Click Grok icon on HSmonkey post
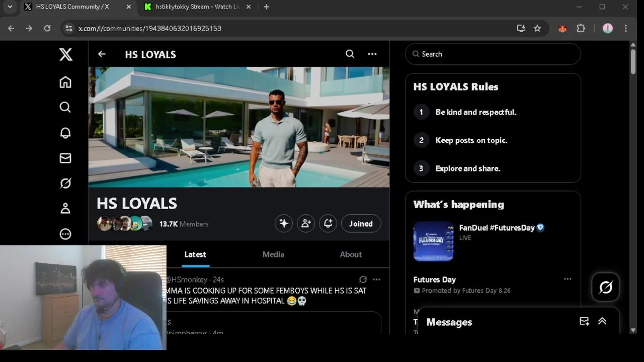Image resolution: width=644 pixels, height=362 pixels. 363,280
